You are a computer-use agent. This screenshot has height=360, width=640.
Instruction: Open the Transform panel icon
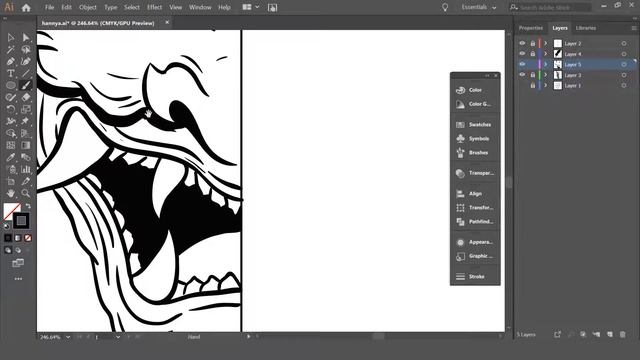click(x=460, y=208)
